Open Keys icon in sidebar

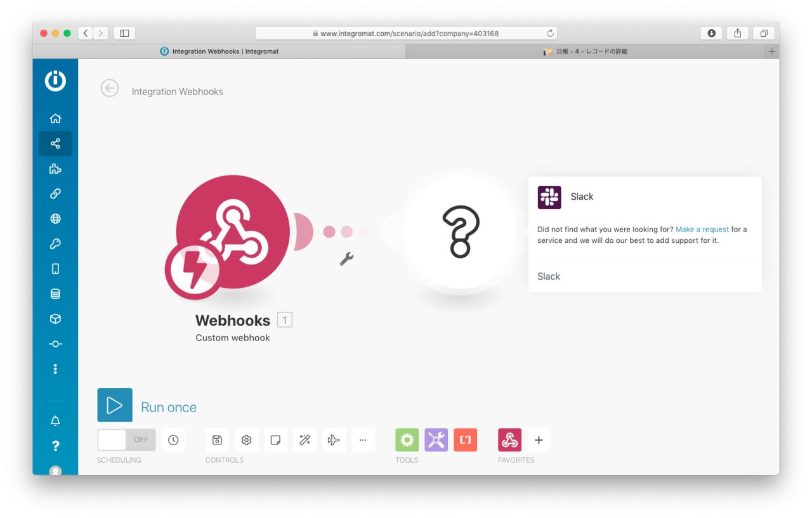coord(55,244)
